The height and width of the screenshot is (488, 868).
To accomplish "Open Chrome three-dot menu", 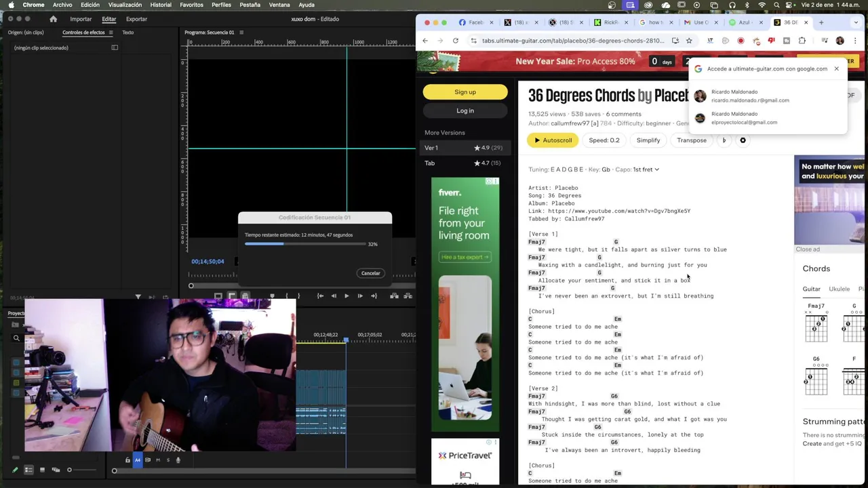I will (855, 41).
